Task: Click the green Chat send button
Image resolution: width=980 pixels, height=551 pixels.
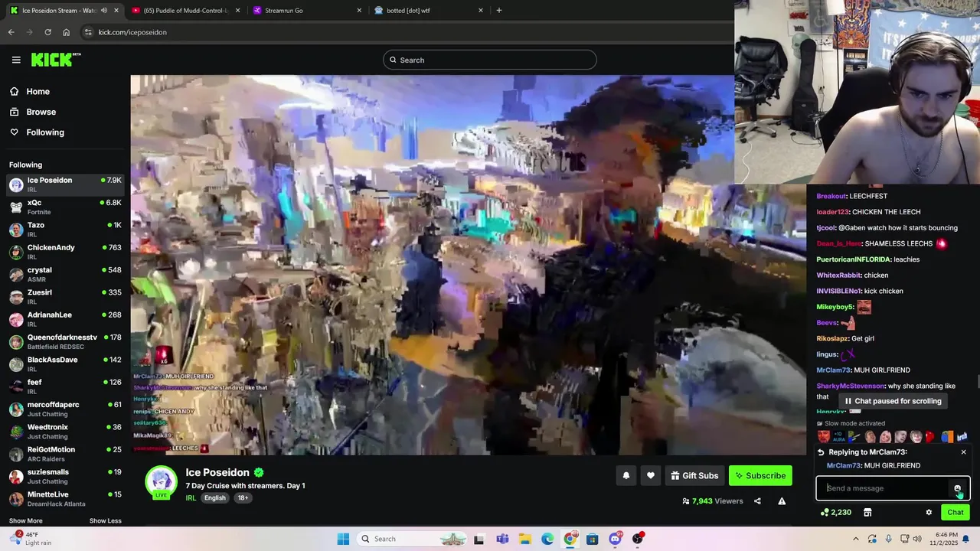Action: (955, 513)
